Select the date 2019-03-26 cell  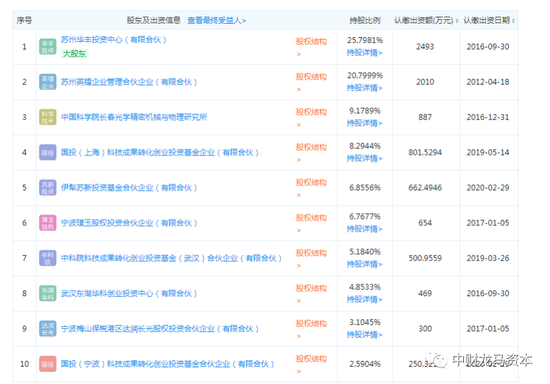tap(488, 258)
